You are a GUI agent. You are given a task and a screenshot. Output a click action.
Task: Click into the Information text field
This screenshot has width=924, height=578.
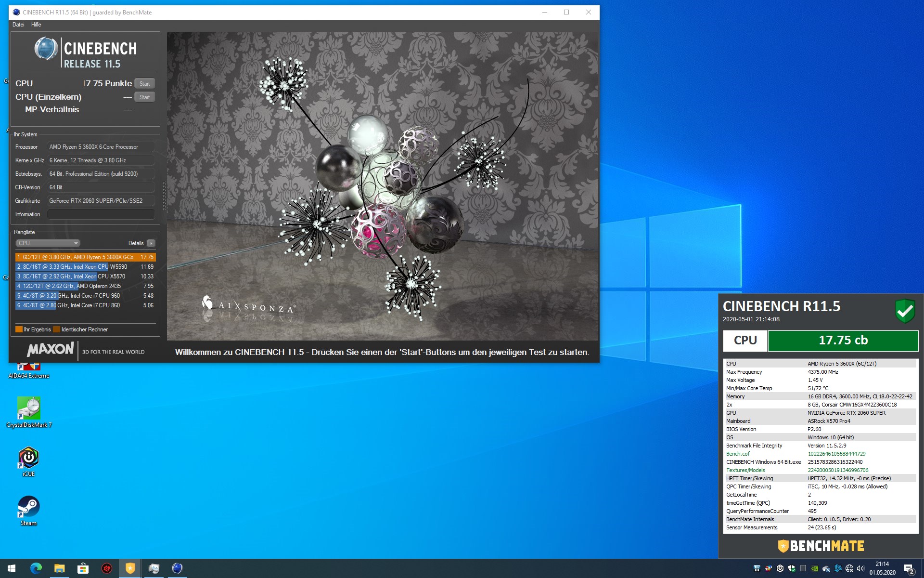(101, 214)
